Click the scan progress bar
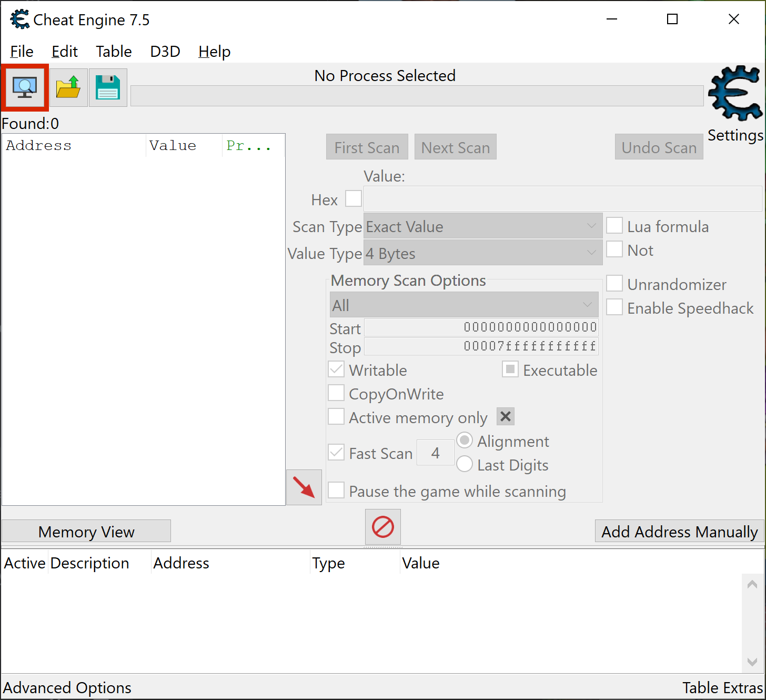This screenshot has height=700, width=766. tap(417, 96)
